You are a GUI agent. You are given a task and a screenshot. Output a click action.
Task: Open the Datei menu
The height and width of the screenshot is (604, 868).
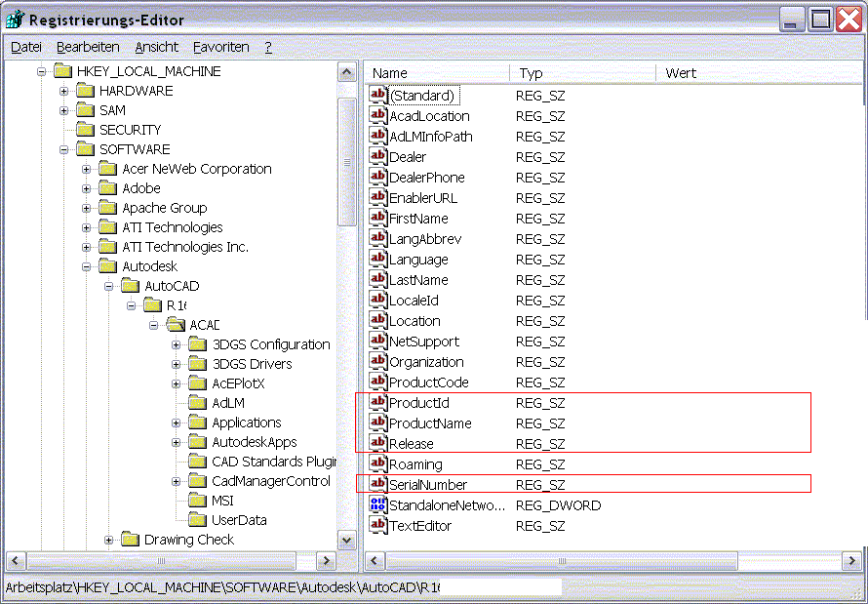[x=26, y=47]
